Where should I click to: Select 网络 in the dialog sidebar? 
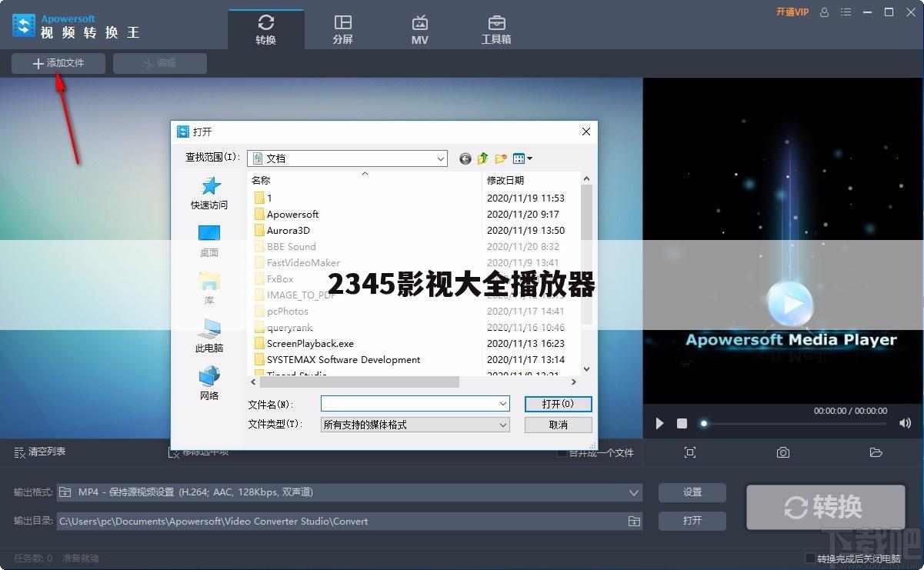209,384
